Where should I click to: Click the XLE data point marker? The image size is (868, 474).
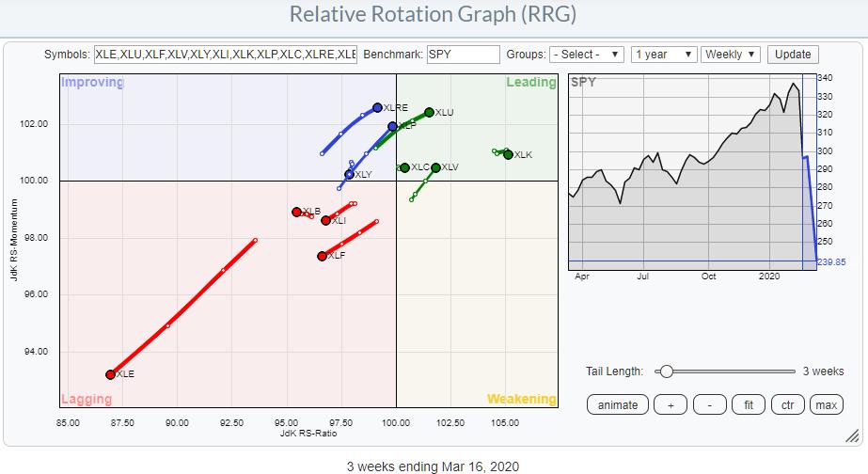[x=111, y=374]
